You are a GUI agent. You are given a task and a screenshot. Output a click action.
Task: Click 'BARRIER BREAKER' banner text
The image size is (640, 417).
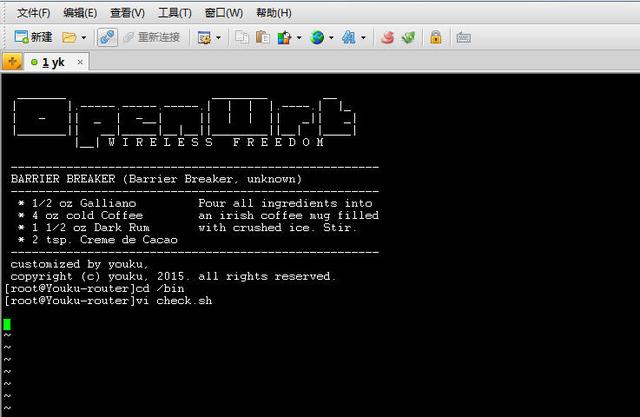click(63, 179)
